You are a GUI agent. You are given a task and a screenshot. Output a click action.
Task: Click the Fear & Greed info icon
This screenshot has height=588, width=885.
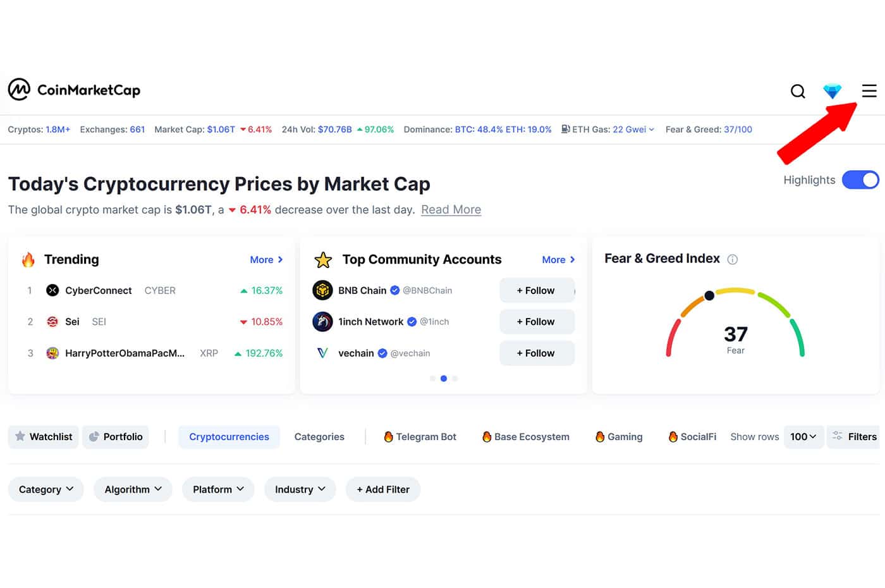click(733, 259)
